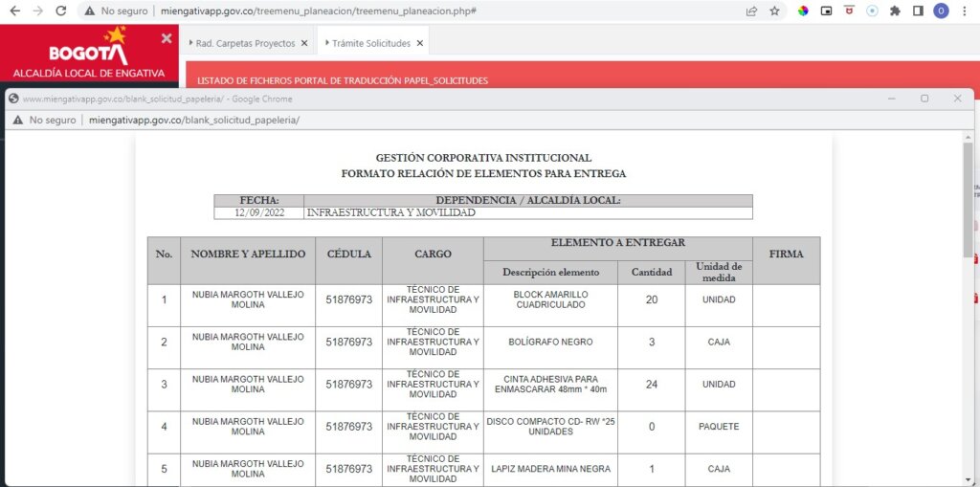This screenshot has width=980, height=487.
Task: Click the picture-in-picture extension icon
Action: [x=826, y=11]
